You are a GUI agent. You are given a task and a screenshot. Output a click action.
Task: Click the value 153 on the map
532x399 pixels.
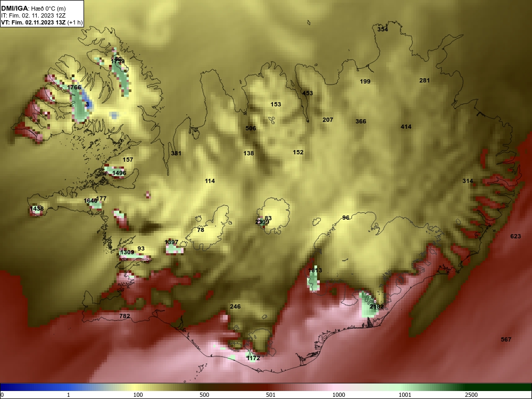(276, 104)
